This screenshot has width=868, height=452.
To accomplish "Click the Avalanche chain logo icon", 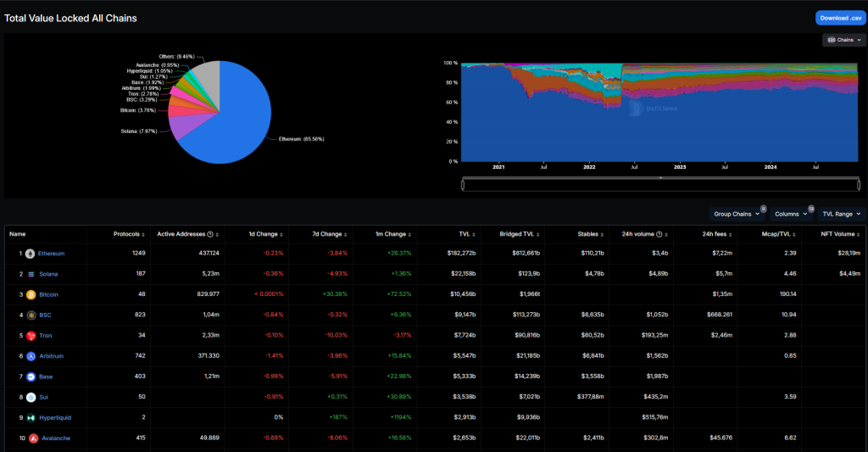I will pyautogui.click(x=33, y=438).
